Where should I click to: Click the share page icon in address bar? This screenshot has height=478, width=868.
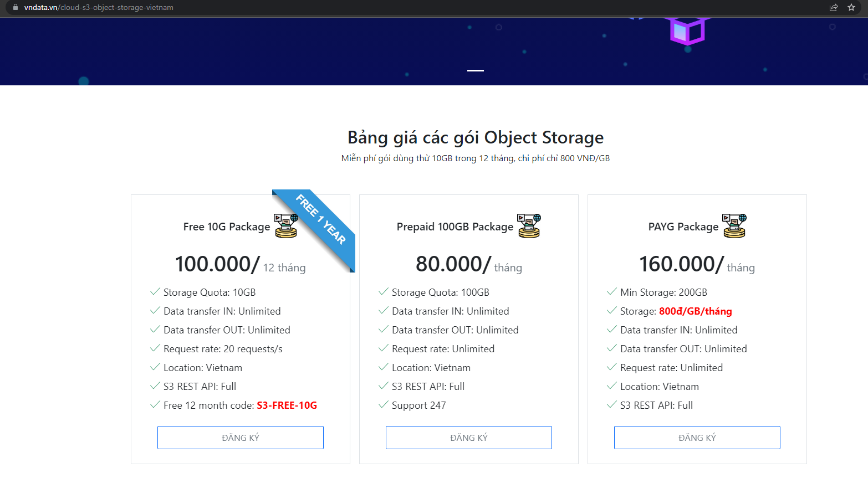coord(834,7)
